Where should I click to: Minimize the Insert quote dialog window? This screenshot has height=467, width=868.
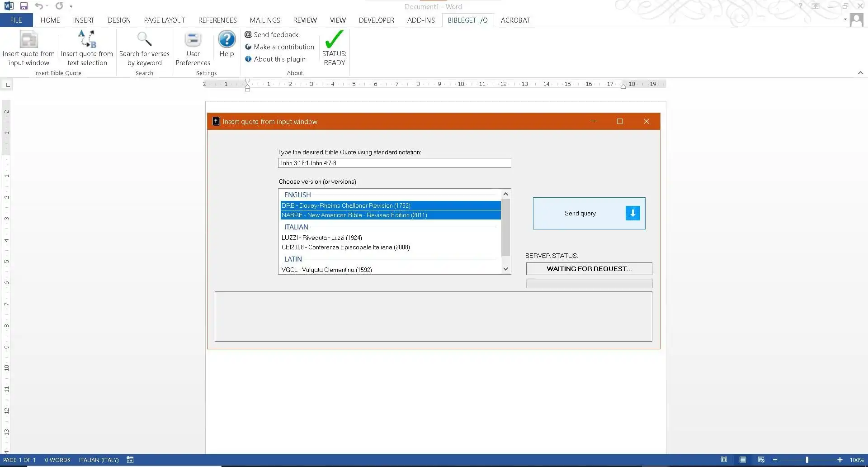[x=594, y=121]
